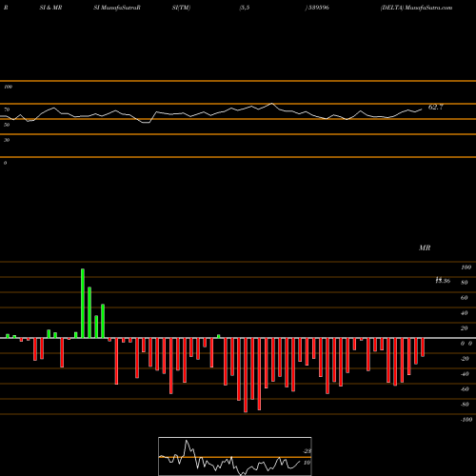The height and width of the screenshot is (476, 476).
Task: Click the MR label above the histogram
Action: pos(425,248)
